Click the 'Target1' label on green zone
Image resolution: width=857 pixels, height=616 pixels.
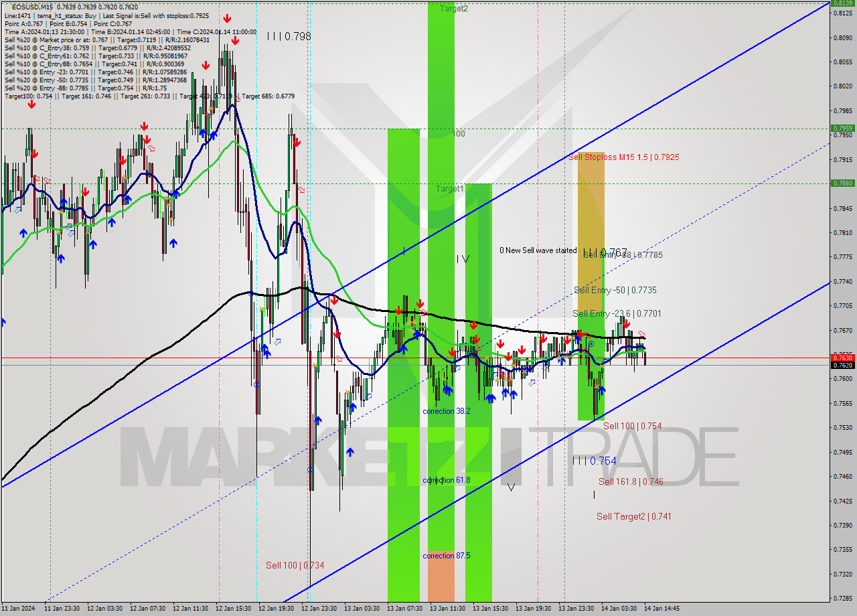pyautogui.click(x=450, y=189)
